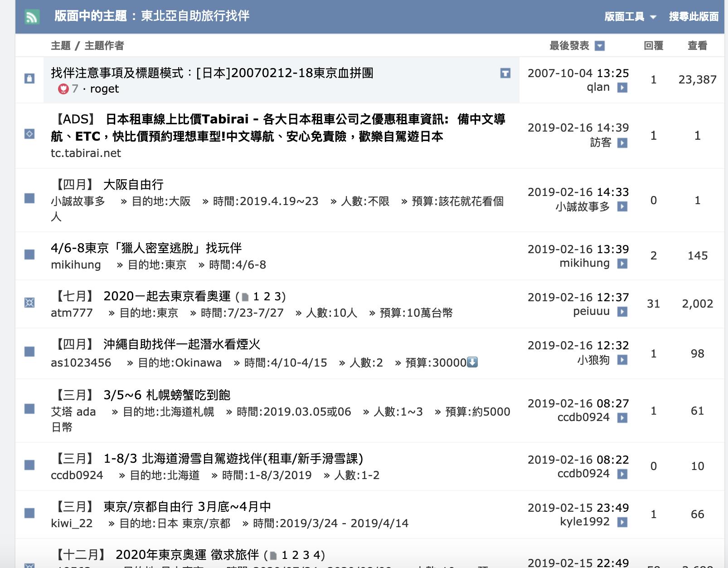Image resolution: width=728 pixels, height=568 pixels.
Task: Click the green RSS feed icon
Action: pos(32,17)
